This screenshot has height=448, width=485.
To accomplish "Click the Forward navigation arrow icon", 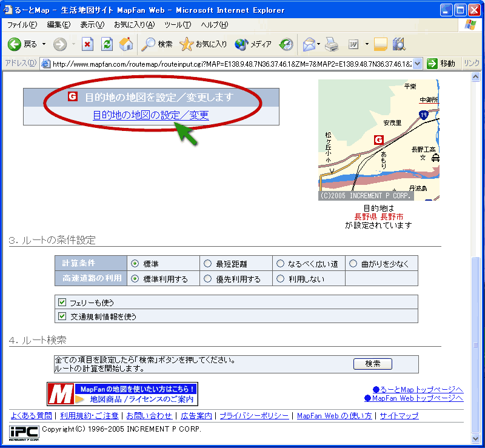I will (x=59, y=44).
